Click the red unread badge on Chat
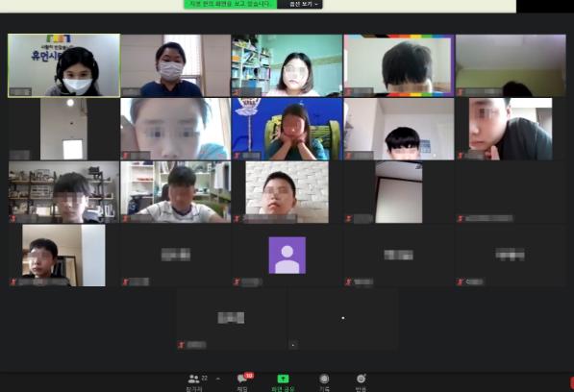 tap(249, 375)
